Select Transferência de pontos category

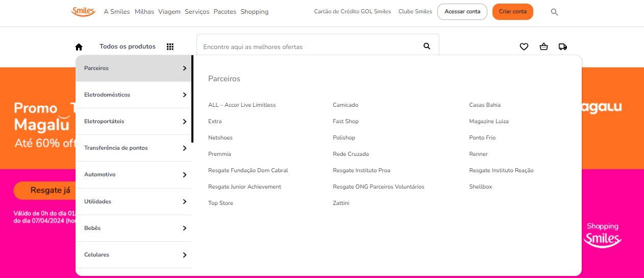[x=134, y=148]
